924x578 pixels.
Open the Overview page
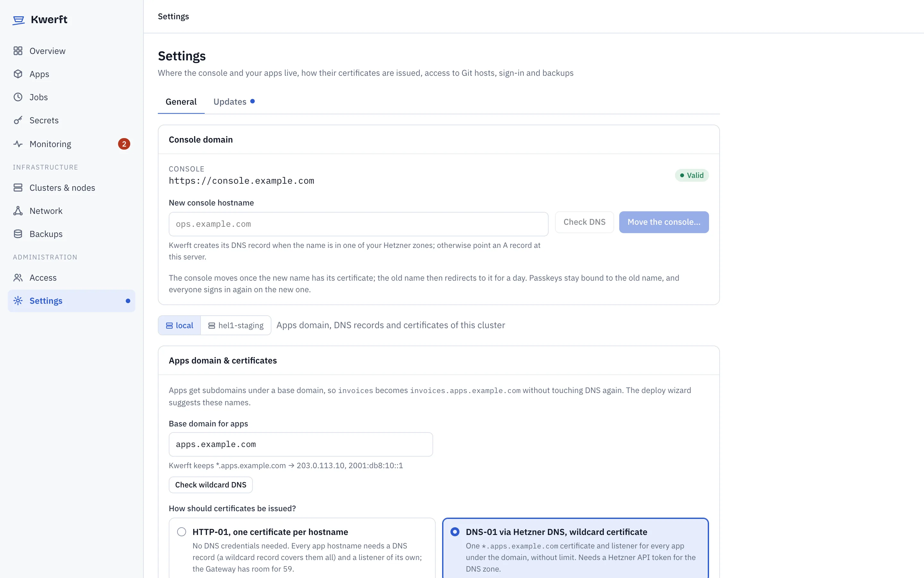[x=72, y=51]
